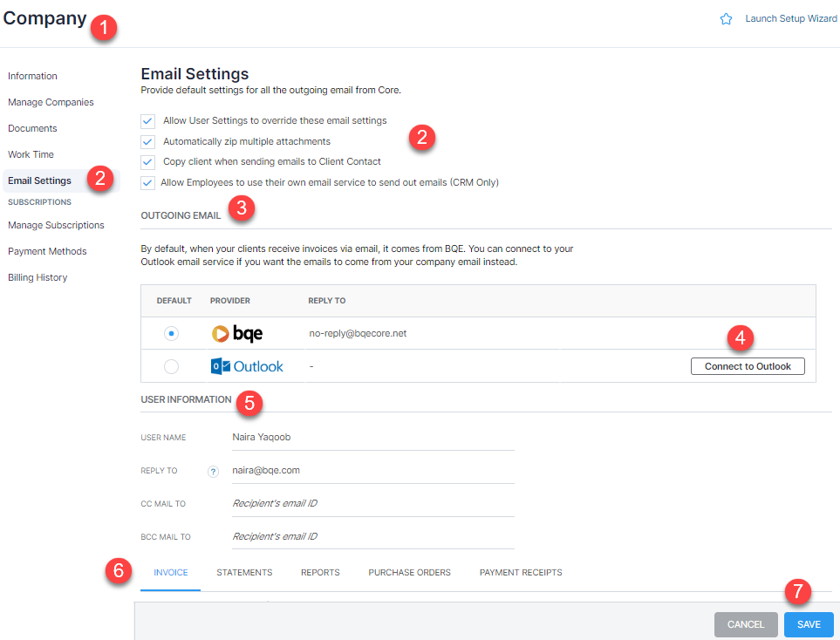Click the Email Settings page heading
This screenshot has width=840, height=640.
click(195, 74)
